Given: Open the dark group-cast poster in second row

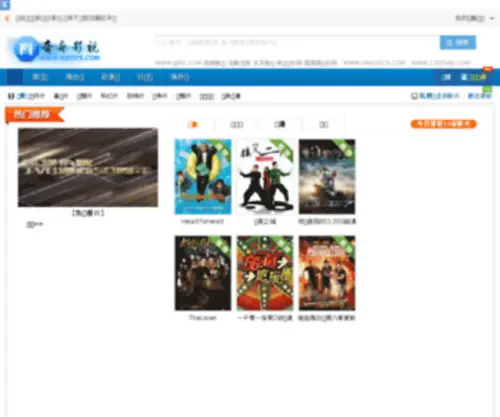Looking at the screenshot, I should point(203,273).
